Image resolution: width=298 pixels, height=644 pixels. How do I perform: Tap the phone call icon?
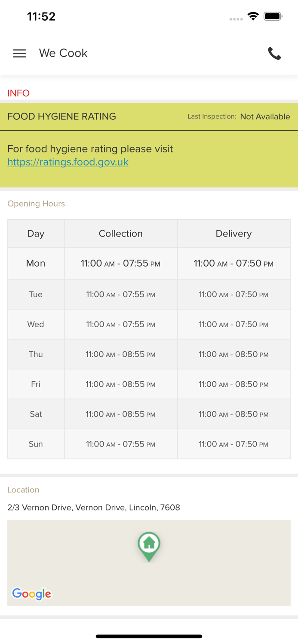pos(274,53)
